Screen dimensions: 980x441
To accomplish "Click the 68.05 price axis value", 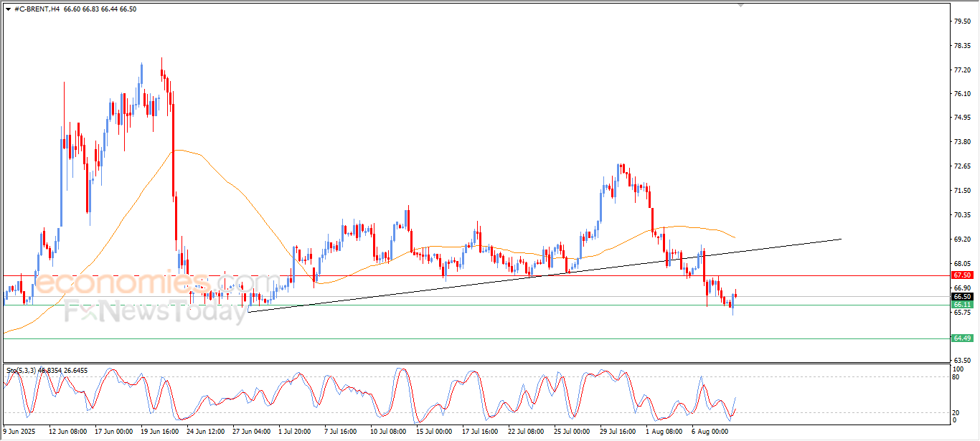I will pos(962,263).
